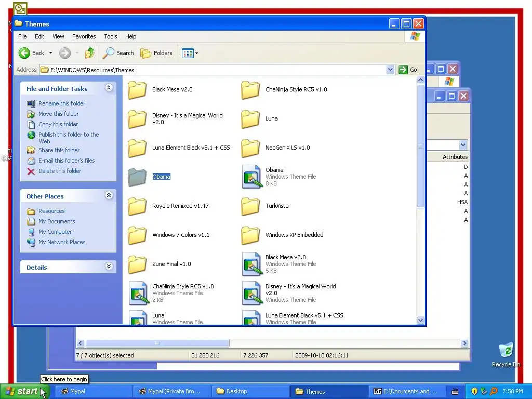Viewport: 532px width, 399px height.
Task: Click Rename this folder
Action: pos(61,103)
